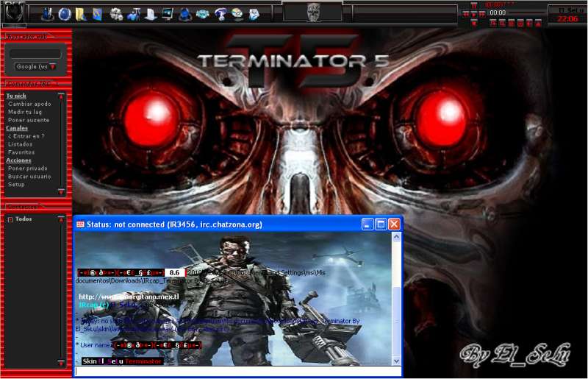Open the computer monitor toolbar icon

(168, 14)
